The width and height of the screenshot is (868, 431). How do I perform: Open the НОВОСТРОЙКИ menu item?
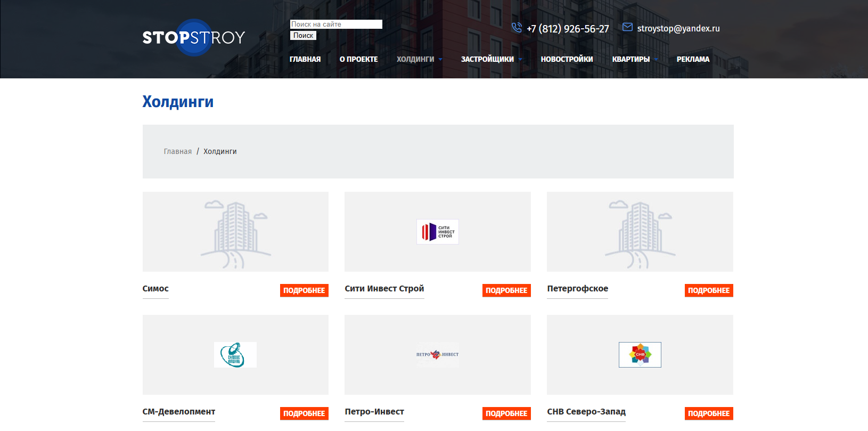tap(567, 59)
